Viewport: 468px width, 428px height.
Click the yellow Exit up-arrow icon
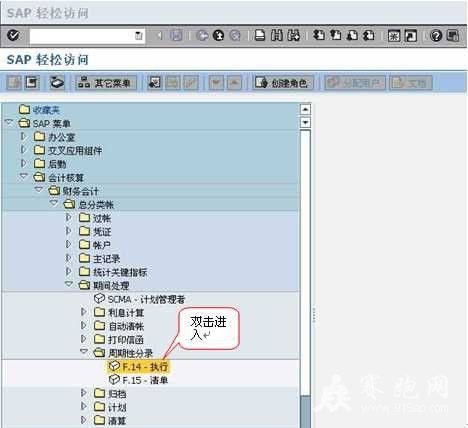(219, 35)
